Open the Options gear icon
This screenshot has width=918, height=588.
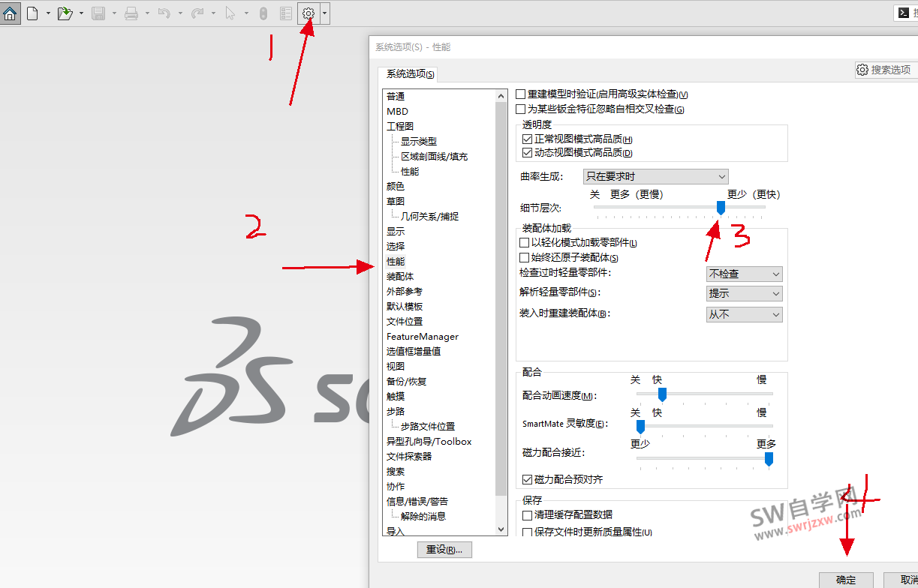pos(308,13)
